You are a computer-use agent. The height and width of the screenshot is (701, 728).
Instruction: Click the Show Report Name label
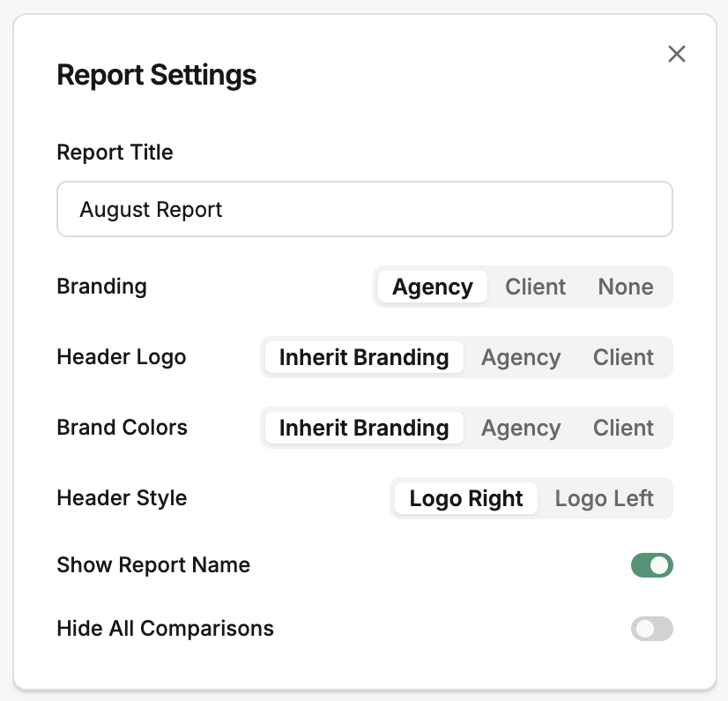[x=153, y=565]
